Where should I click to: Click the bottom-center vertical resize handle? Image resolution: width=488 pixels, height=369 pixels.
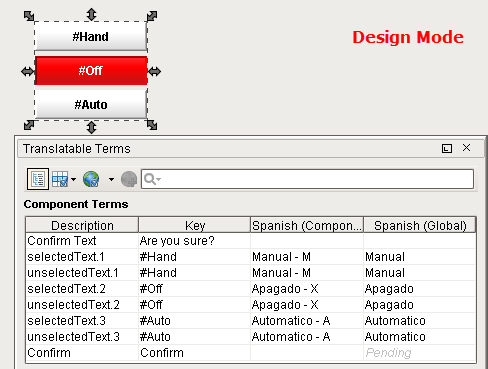91,127
